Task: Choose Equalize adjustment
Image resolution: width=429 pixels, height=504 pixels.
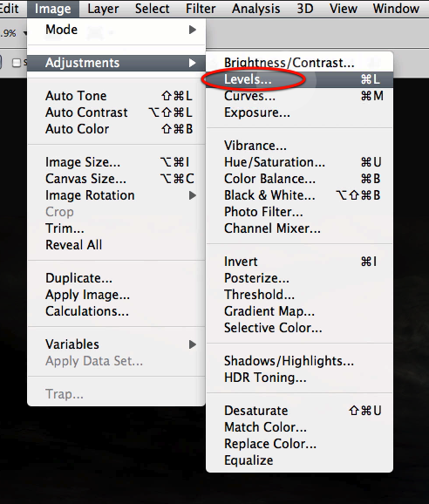Action: (x=299, y=460)
